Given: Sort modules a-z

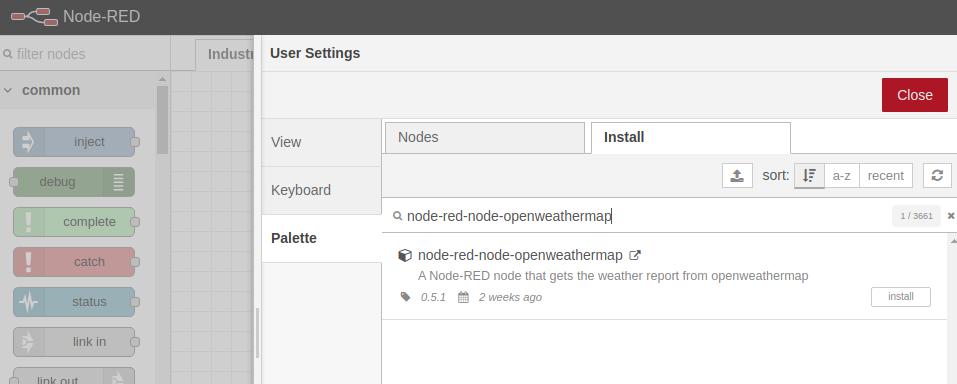Looking at the screenshot, I should [x=842, y=176].
